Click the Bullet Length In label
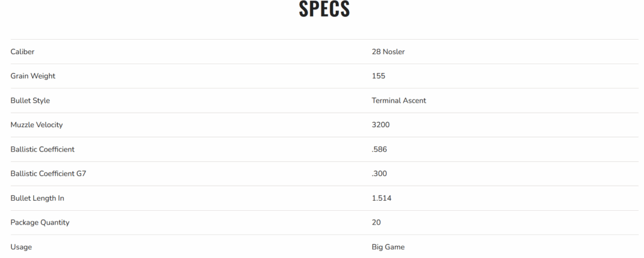Viewport: 644px width, 258px height. (37, 198)
